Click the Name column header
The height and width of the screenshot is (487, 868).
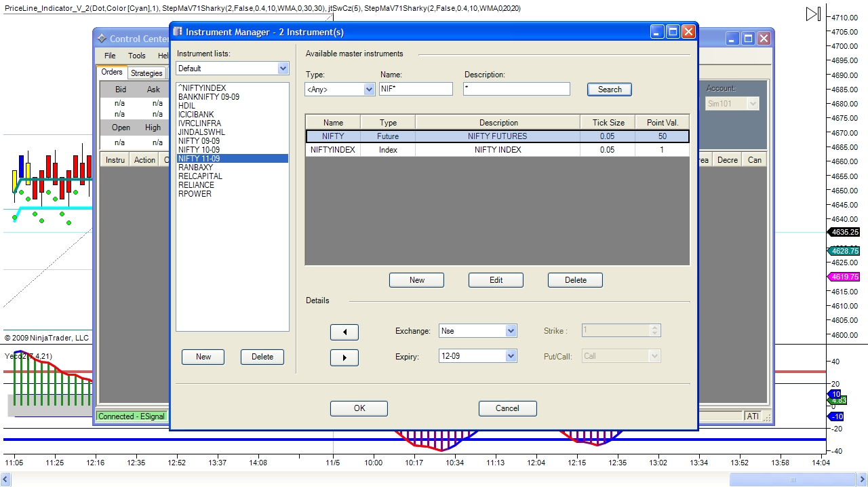333,123
